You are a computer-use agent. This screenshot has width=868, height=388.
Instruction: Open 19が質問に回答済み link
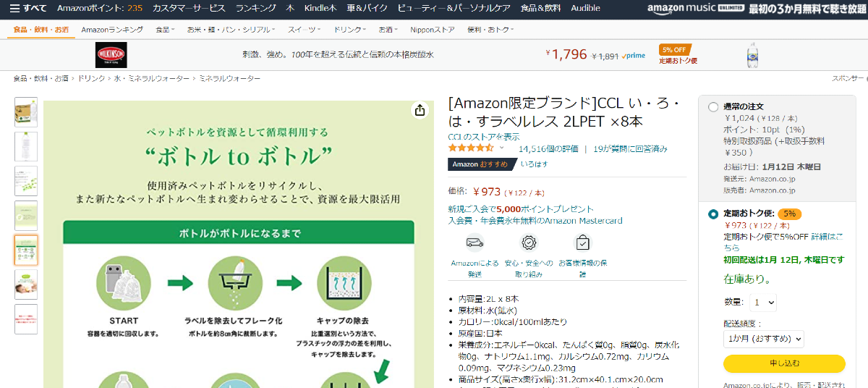[630, 148]
